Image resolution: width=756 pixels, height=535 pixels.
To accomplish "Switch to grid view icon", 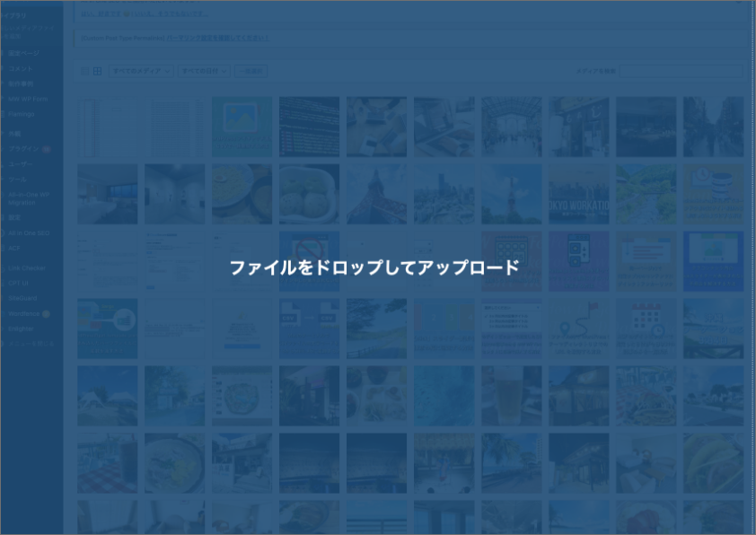I will (x=97, y=71).
